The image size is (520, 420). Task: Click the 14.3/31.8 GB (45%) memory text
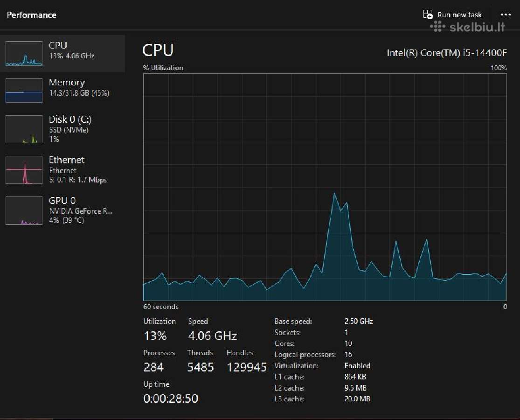tap(79, 93)
